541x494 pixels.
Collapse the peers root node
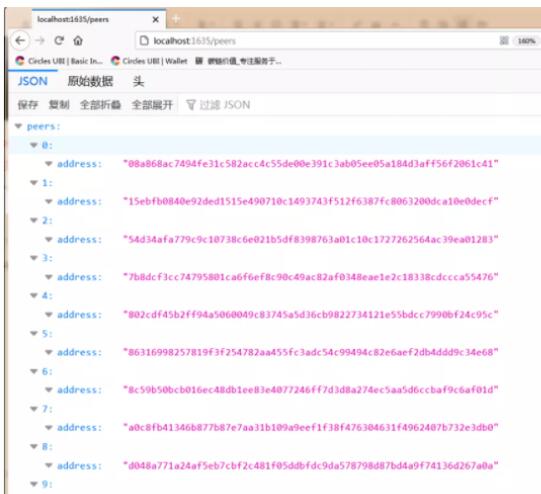[18, 126]
